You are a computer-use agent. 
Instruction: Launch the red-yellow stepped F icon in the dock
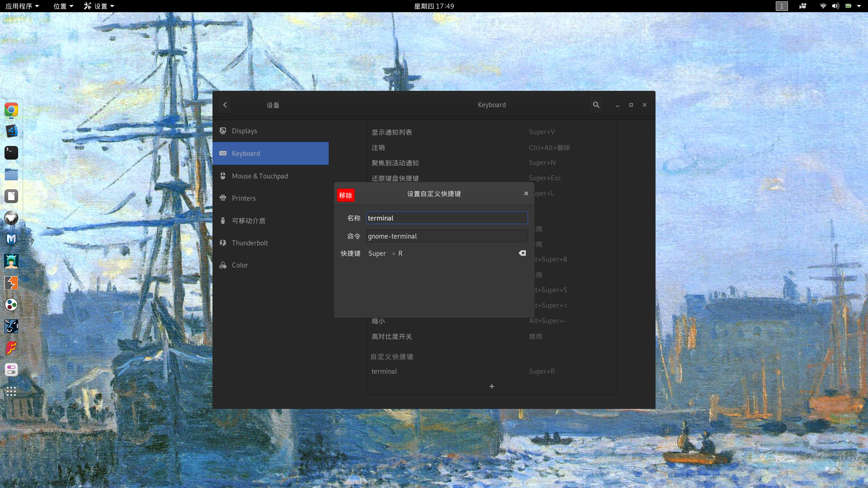(x=11, y=348)
